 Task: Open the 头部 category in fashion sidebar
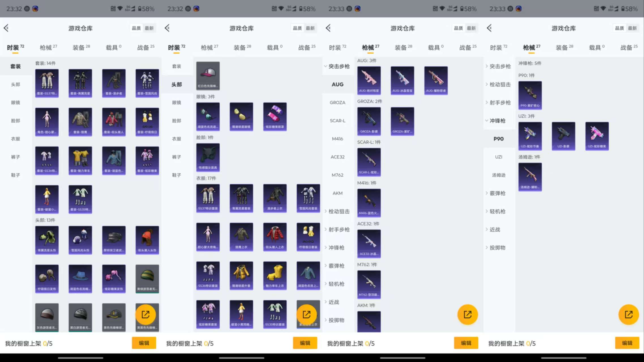pyautogui.click(x=16, y=84)
